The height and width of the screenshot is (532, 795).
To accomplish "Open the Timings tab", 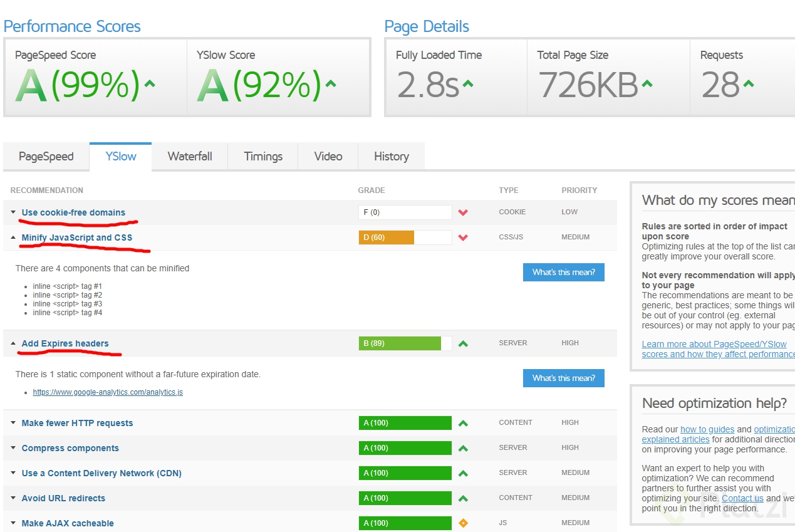I will click(263, 157).
